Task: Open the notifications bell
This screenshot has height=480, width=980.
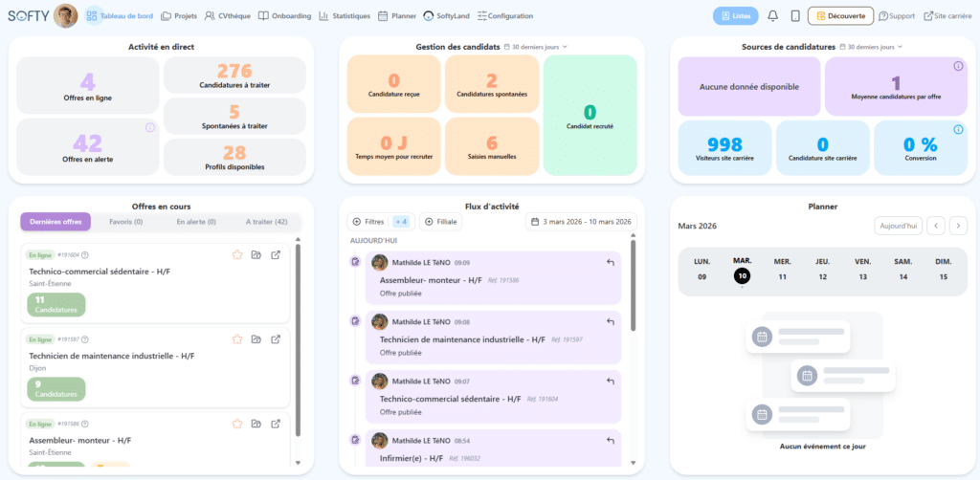Action: [x=773, y=15]
